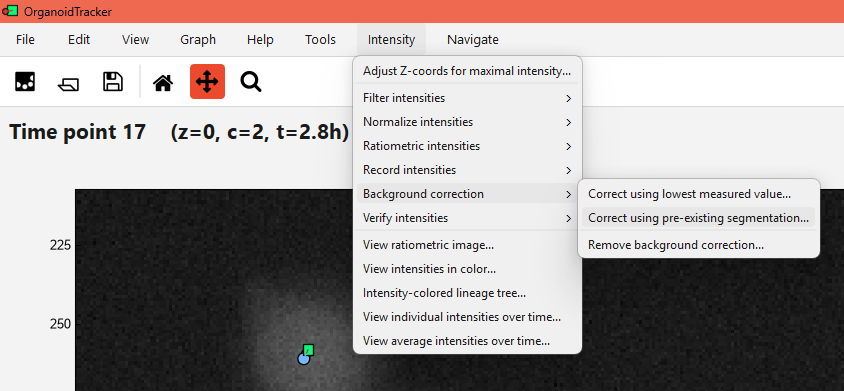Expand the Record intensities submenu

(467, 170)
